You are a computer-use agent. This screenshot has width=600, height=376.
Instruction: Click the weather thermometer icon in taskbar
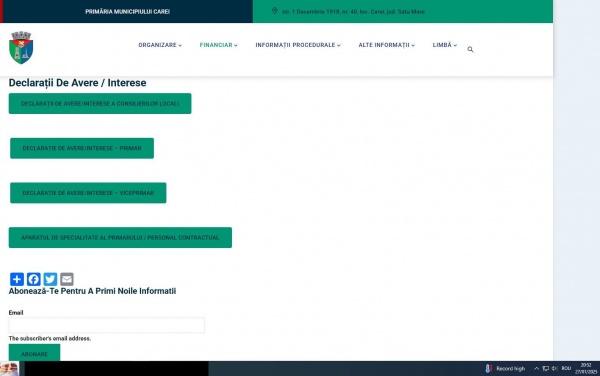[x=488, y=368]
